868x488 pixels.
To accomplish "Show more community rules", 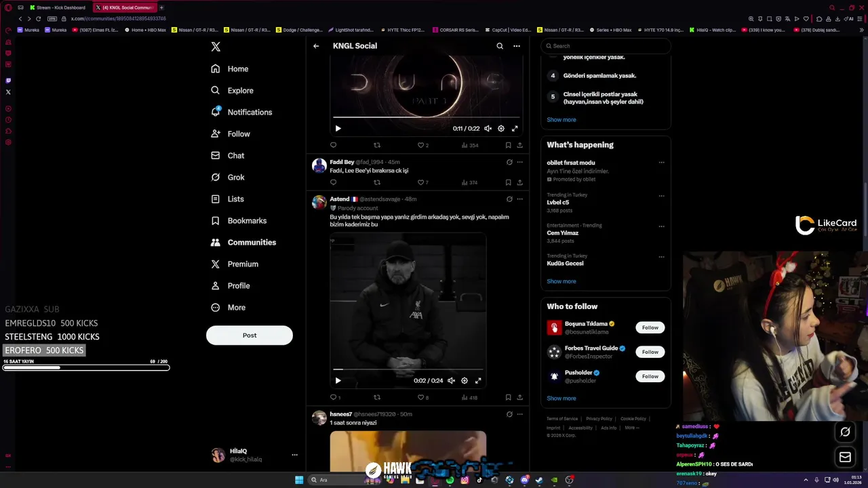I will tap(561, 120).
